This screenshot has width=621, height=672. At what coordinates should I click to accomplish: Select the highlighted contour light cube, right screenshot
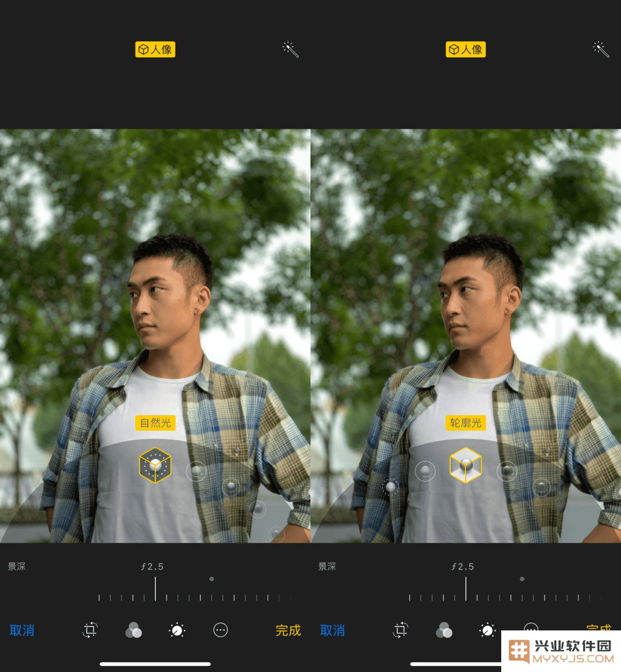466,465
